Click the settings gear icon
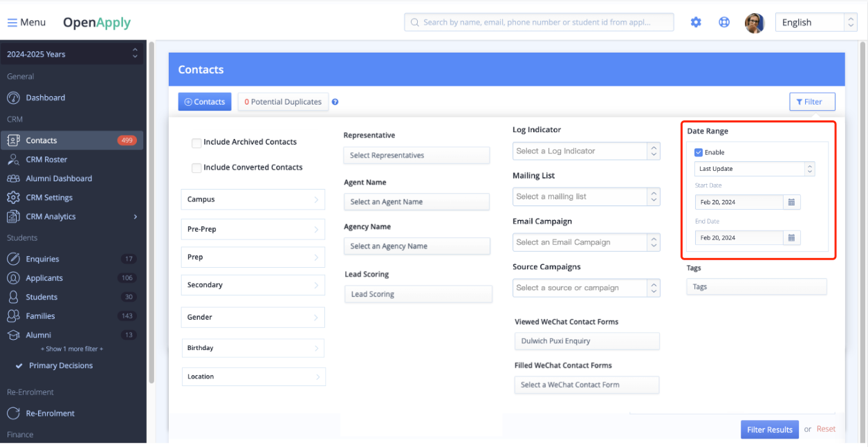This screenshot has width=868, height=447. coord(696,22)
